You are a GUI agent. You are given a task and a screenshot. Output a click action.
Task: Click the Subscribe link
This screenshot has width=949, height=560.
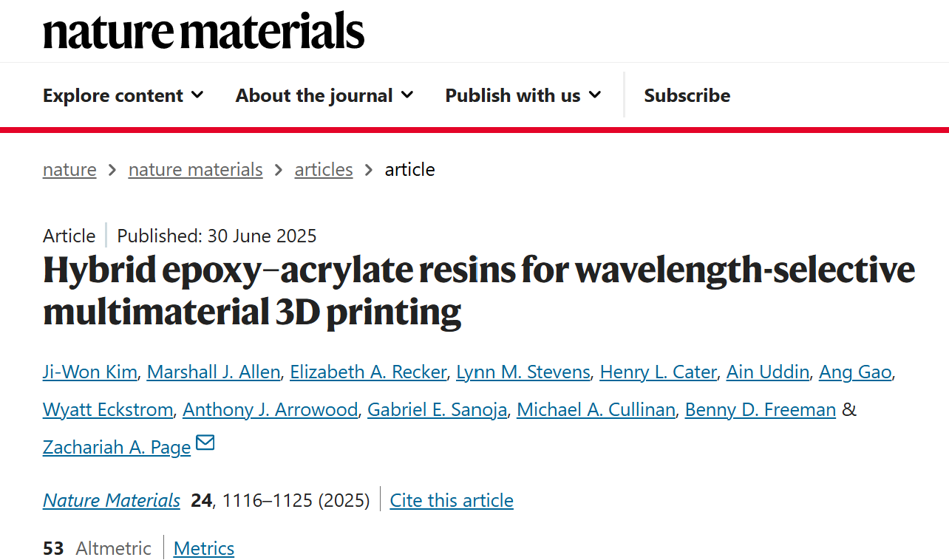(x=687, y=95)
